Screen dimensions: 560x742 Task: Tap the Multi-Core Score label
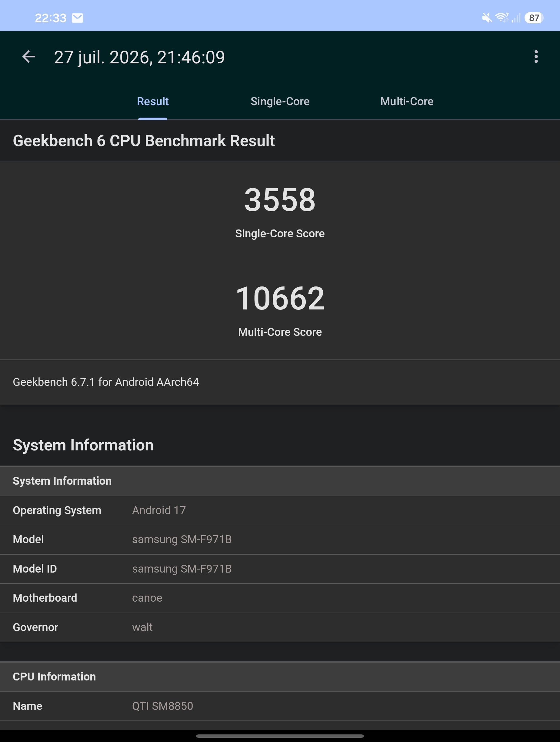280,332
